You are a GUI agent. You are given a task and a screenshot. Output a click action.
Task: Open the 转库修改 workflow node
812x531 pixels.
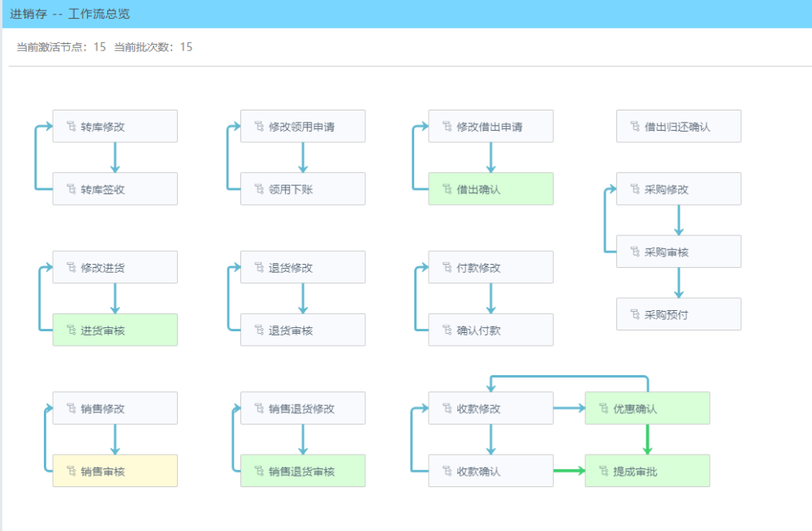[x=115, y=126]
